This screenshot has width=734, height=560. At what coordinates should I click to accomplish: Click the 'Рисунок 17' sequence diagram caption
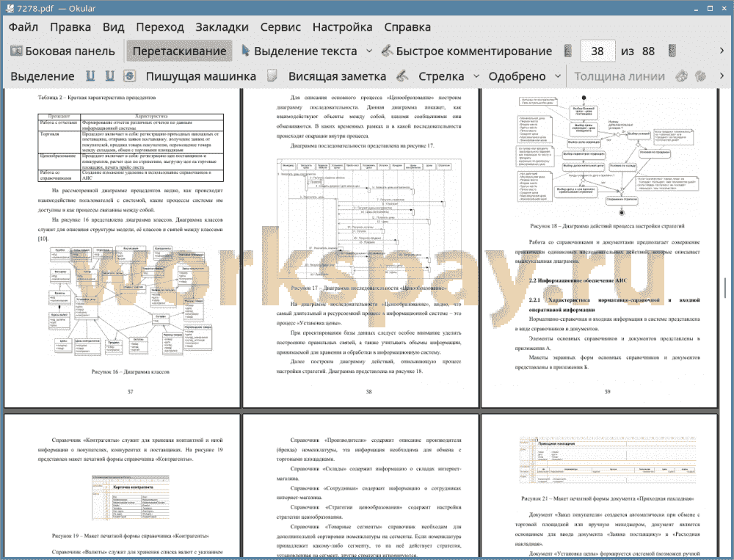coord(369,288)
